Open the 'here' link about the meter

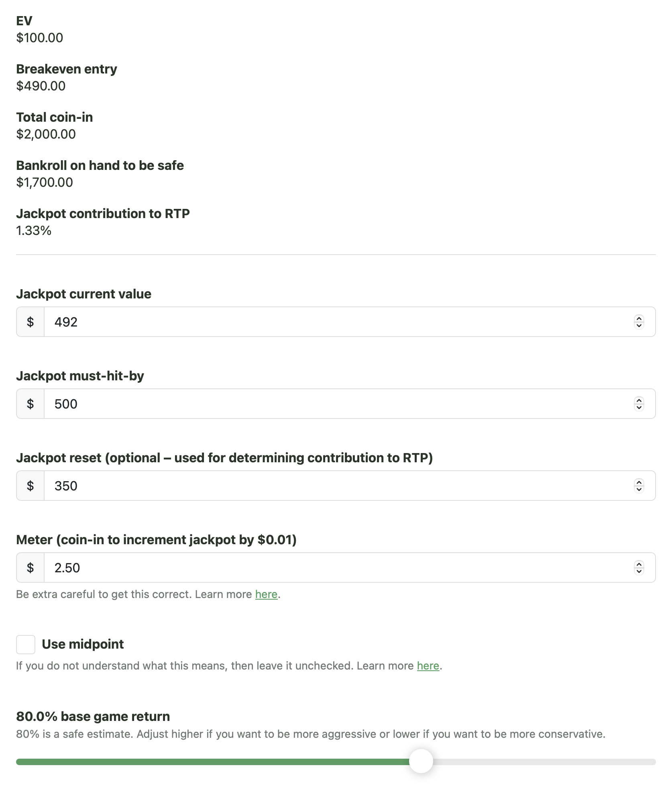point(266,594)
